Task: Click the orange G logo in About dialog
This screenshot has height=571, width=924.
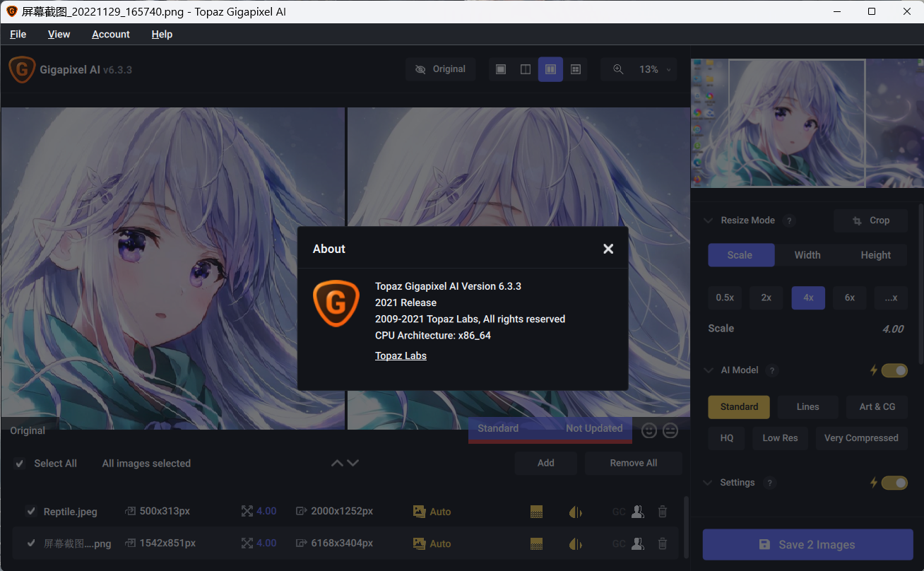Action: tap(336, 303)
